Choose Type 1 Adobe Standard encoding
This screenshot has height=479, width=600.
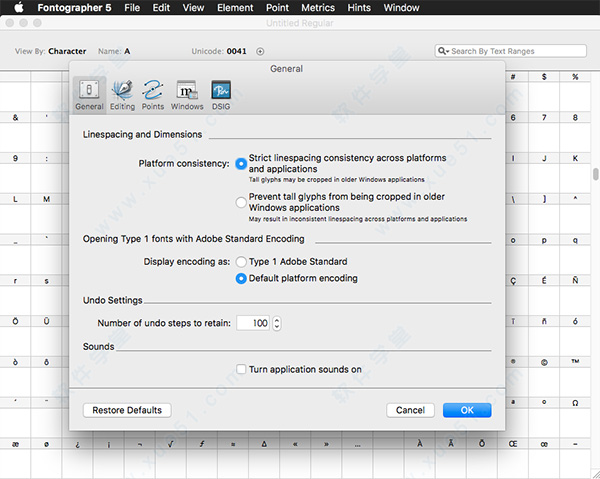point(241,262)
